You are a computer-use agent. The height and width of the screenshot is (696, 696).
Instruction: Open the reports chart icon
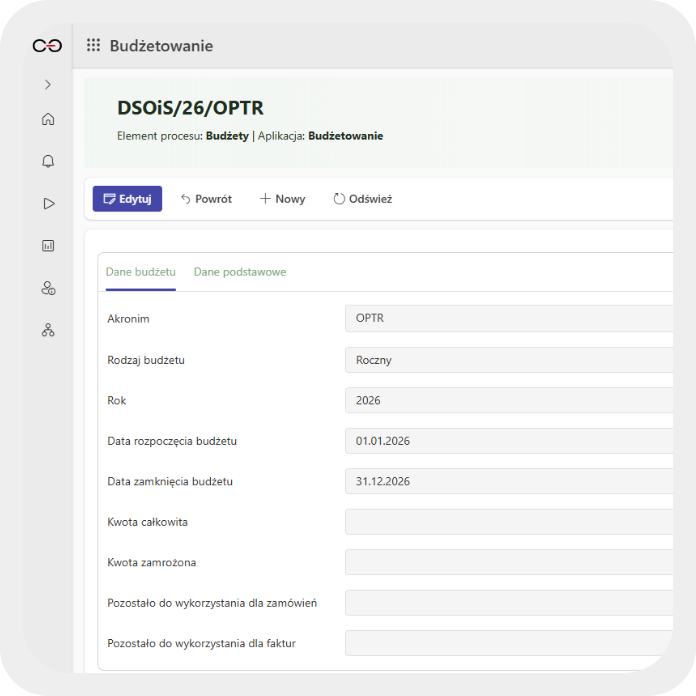pos(48,246)
